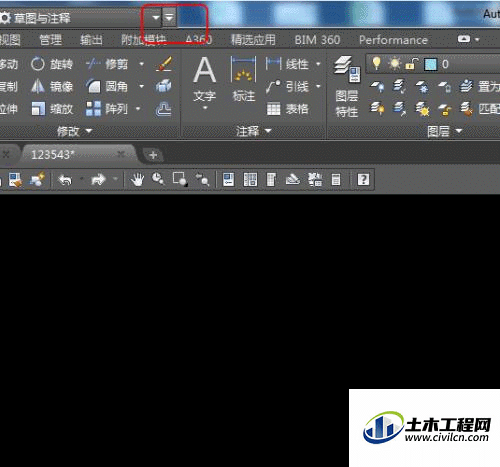The height and width of the screenshot is (467, 500).
Task: Click the layer Freeze snowflake icon
Action: [422, 87]
